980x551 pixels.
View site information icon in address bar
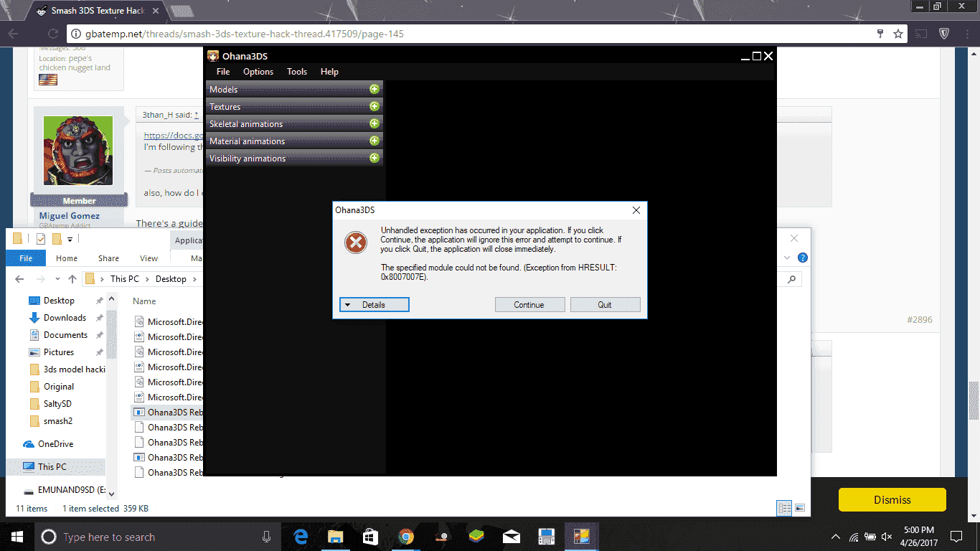coord(77,34)
